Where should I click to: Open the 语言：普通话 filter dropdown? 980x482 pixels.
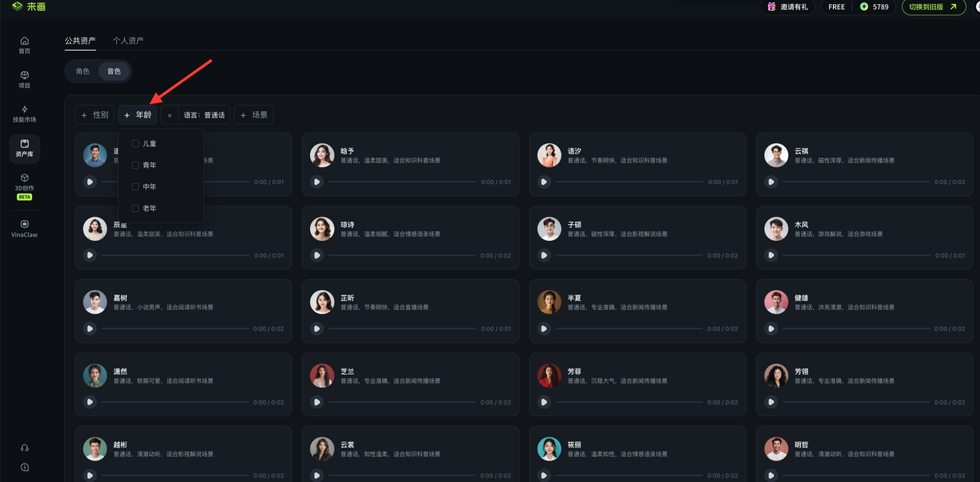point(204,116)
